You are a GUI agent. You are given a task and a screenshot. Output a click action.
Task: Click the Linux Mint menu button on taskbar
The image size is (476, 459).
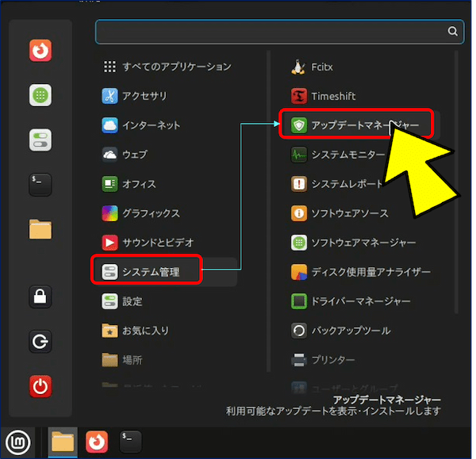pos(17,441)
